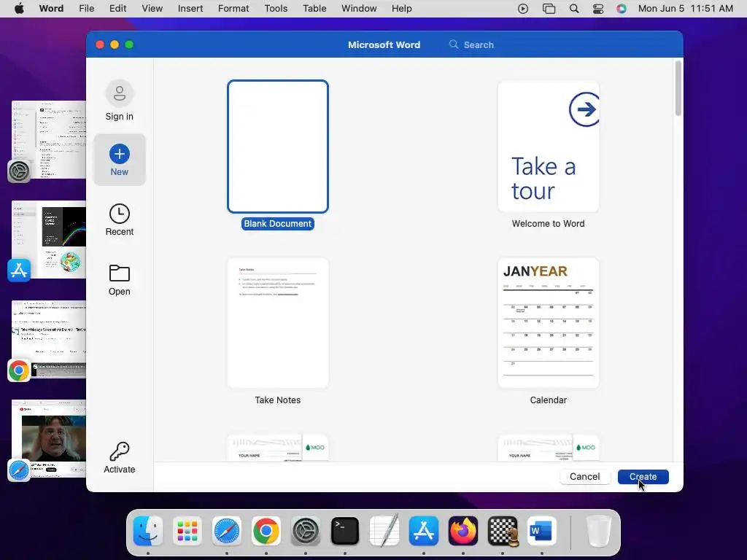
Task: Select the New plus icon in sidebar
Action: (x=119, y=154)
